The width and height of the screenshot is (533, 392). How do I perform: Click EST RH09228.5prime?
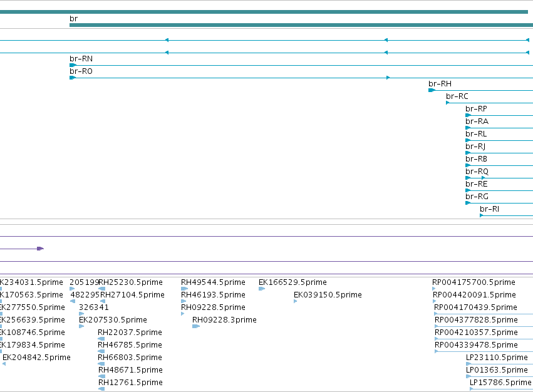(213, 307)
